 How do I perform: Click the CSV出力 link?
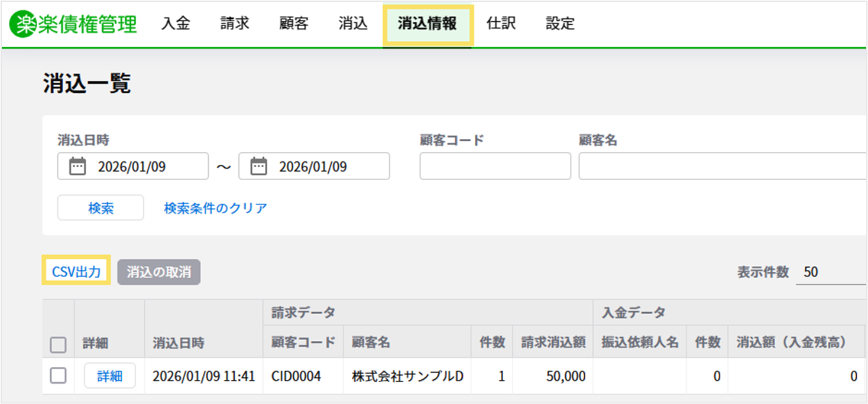pos(76,272)
